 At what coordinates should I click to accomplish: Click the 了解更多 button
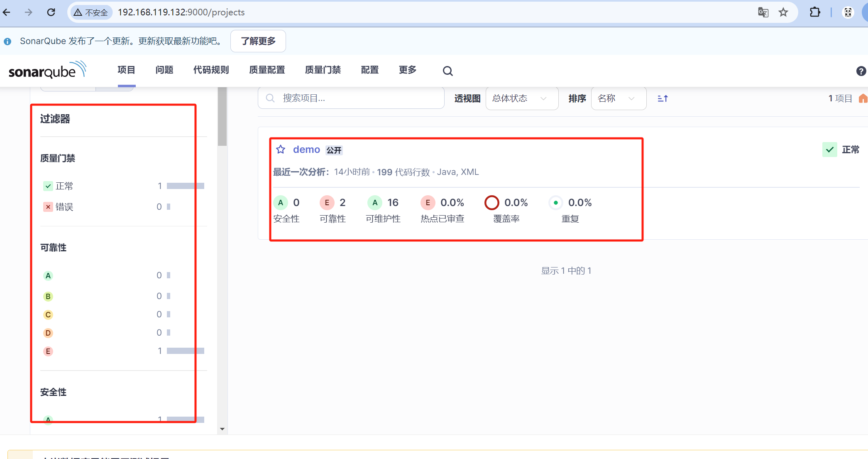tap(258, 41)
